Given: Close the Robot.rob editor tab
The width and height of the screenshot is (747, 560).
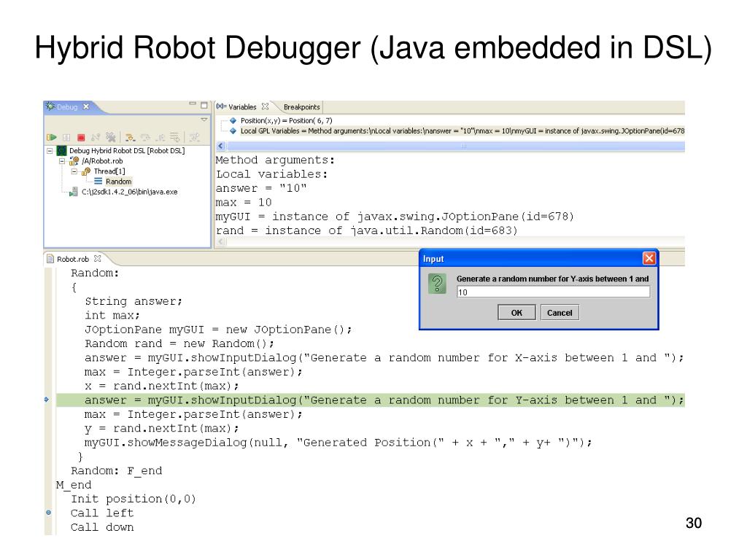Looking at the screenshot, I should 98,259.
